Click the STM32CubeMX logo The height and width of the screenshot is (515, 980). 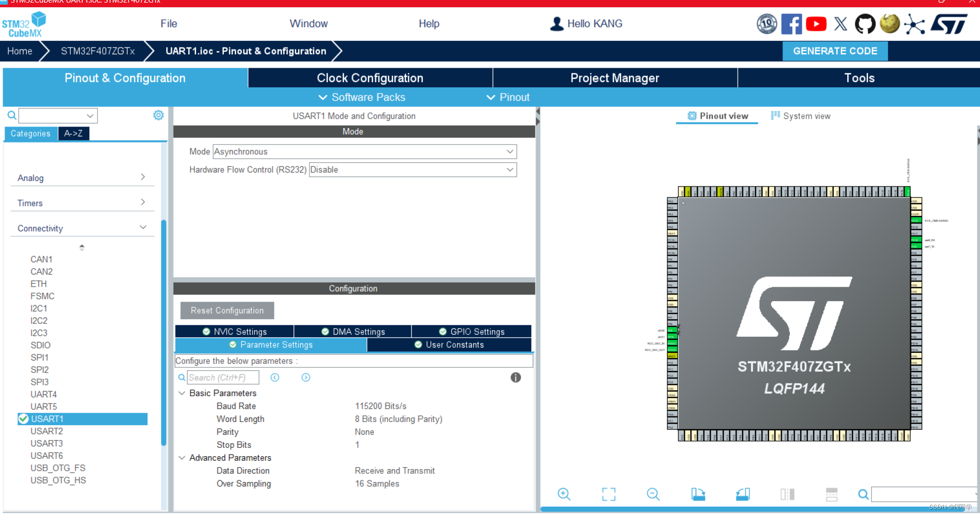[24, 24]
